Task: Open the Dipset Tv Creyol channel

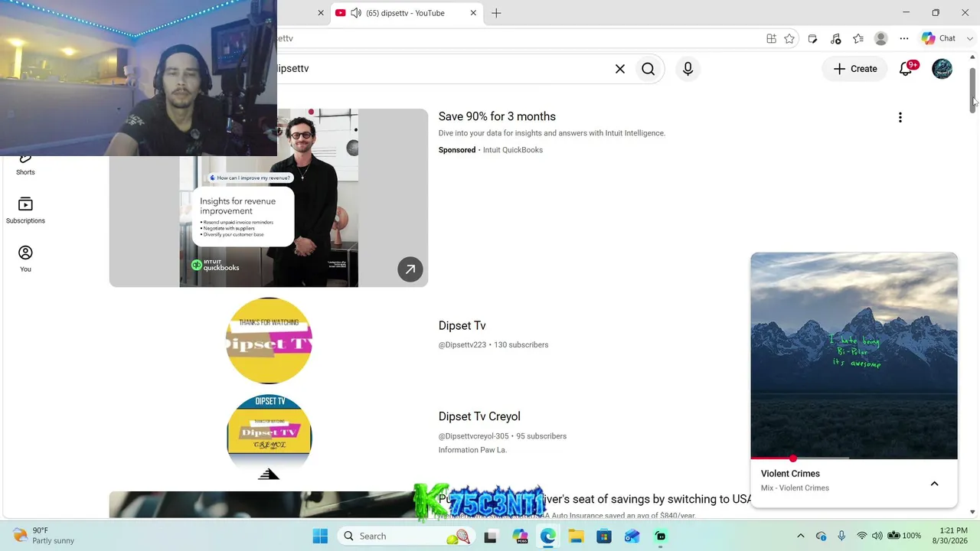Action: tap(479, 417)
